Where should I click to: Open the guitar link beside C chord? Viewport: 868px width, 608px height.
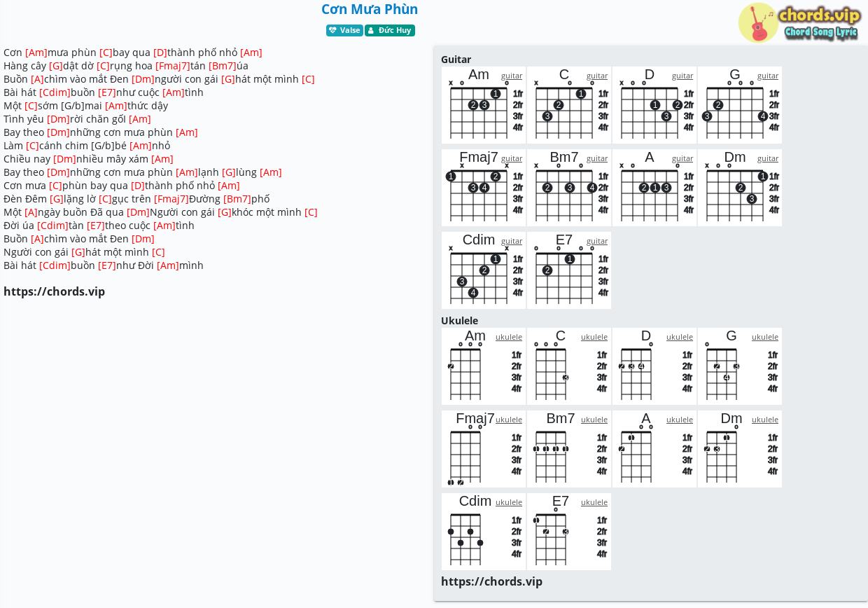[x=597, y=76]
